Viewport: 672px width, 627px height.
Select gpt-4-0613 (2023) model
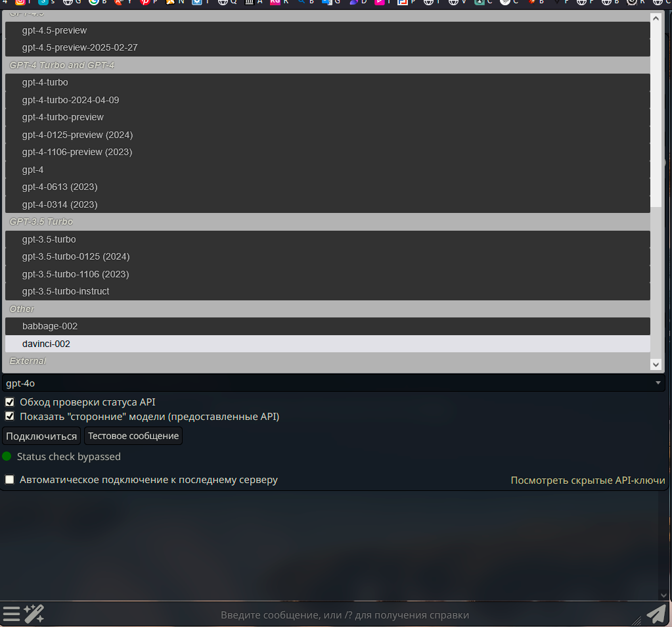tap(327, 187)
